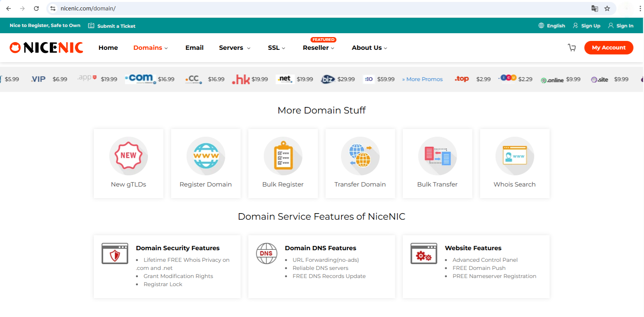
Task: Click the My Account button
Action: coord(609,47)
